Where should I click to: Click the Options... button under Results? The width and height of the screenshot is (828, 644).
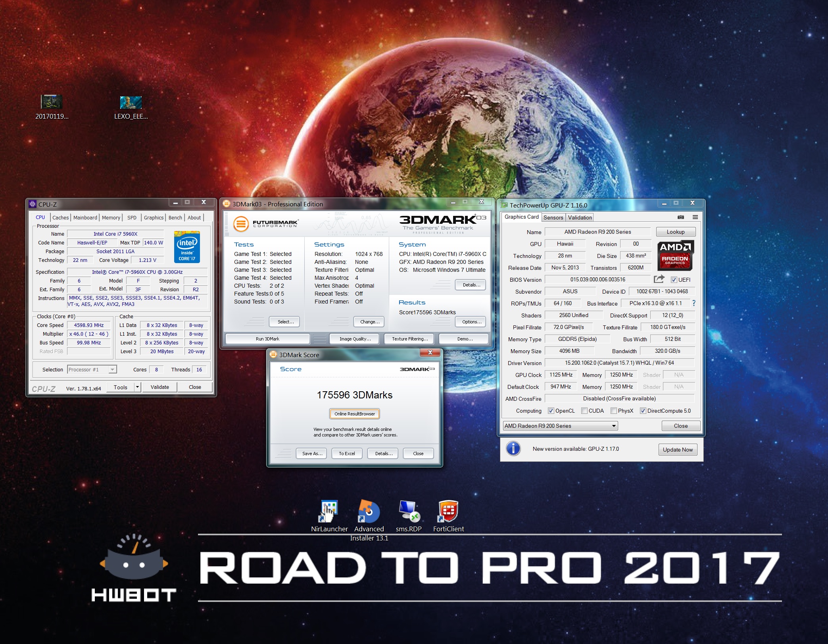click(471, 322)
